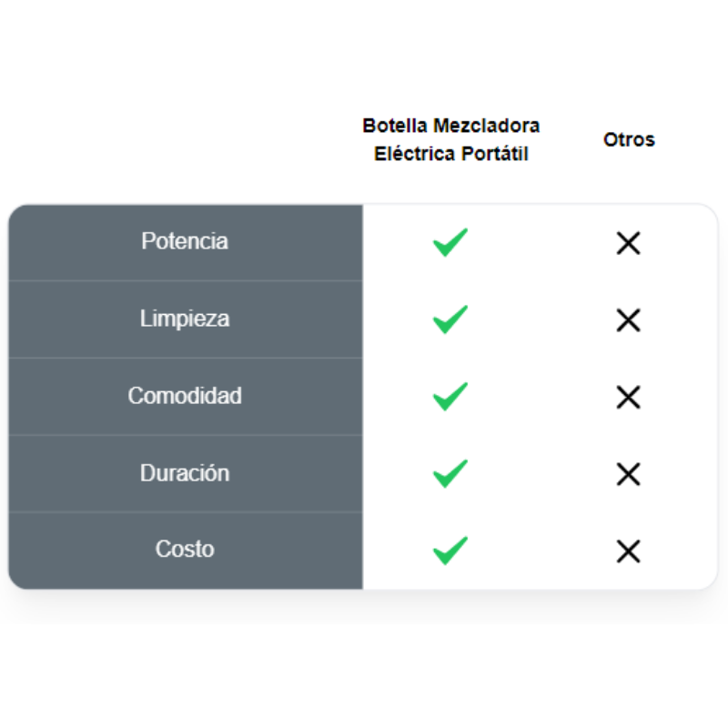
Task: Select the Costo row label
Action: coord(185,549)
